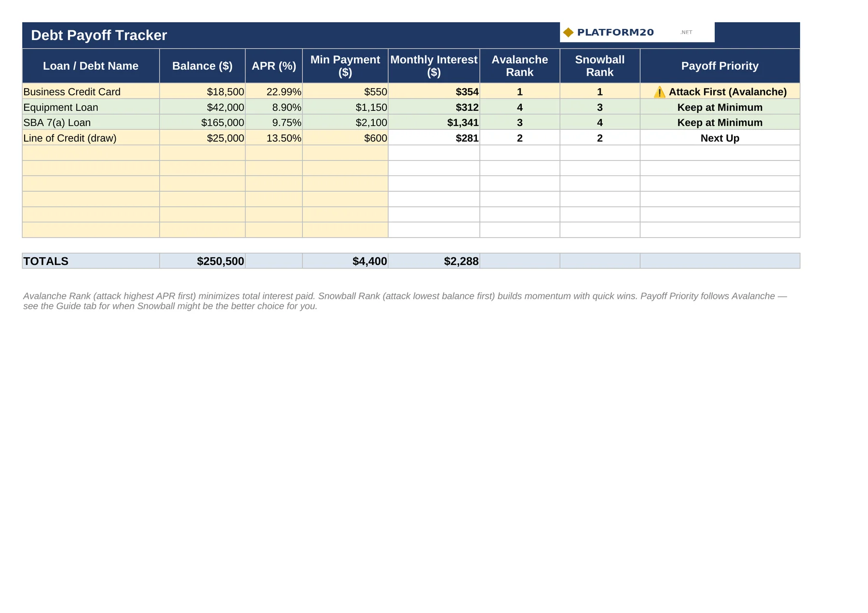
Task: Click the APR (%) column header
Action: point(274,66)
